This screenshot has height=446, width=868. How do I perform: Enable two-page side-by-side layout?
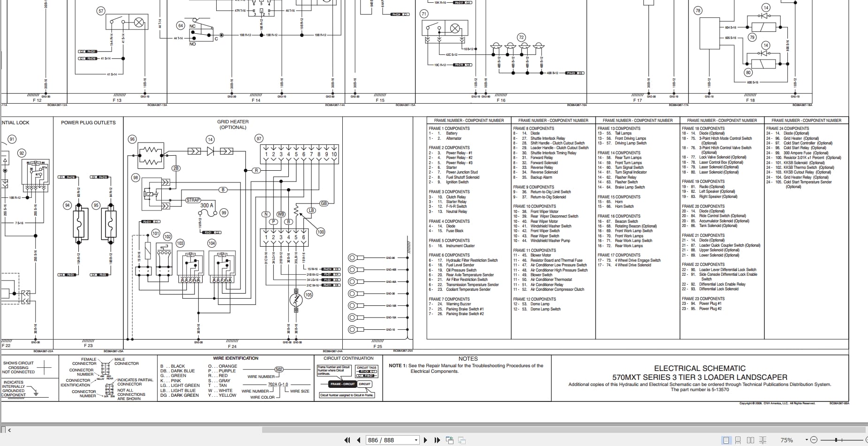pyautogui.click(x=751, y=440)
